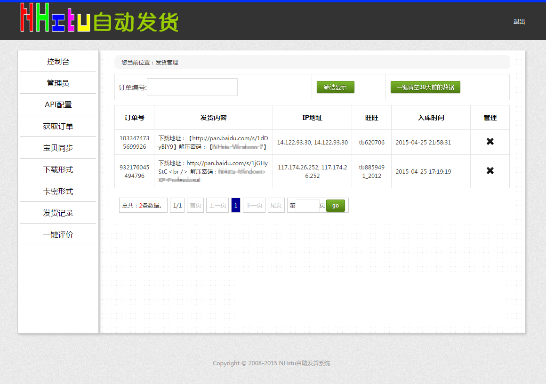Click the 发货内容 column header
Screen dimensions: 546x384
pyautogui.click(x=213, y=118)
